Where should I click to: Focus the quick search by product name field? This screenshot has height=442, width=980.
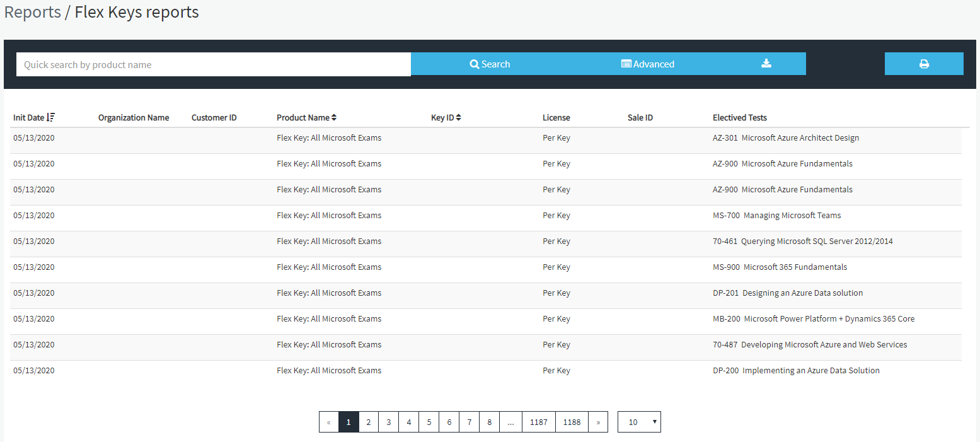click(x=214, y=64)
